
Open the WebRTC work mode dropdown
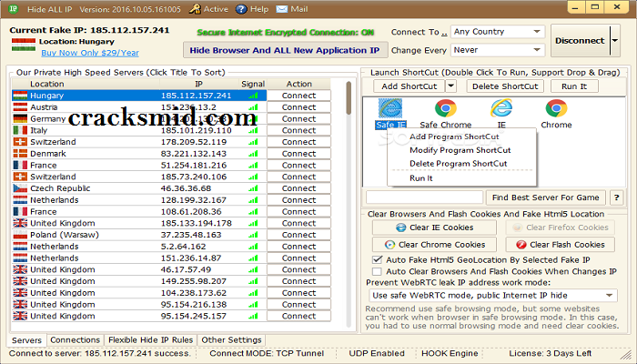click(493, 296)
